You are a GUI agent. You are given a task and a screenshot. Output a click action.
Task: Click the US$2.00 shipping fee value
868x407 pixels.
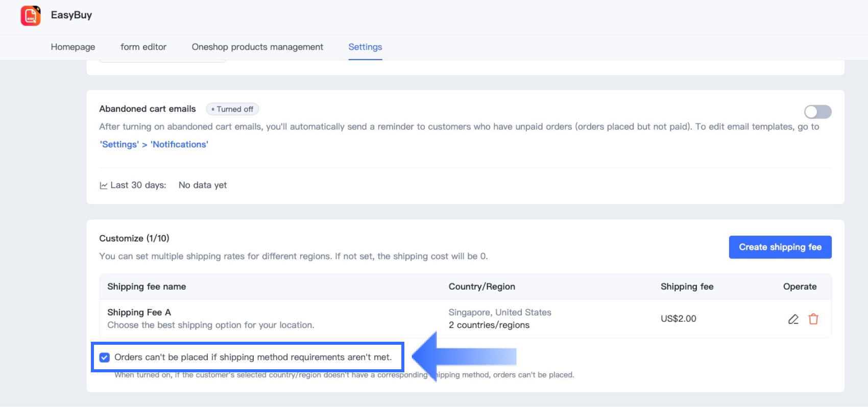pos(678,319)
